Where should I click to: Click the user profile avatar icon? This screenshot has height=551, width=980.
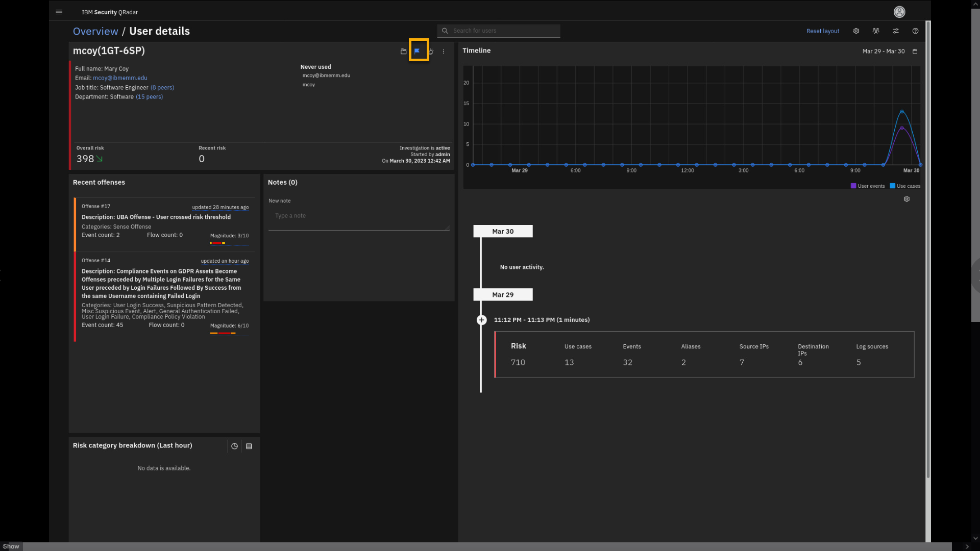point(899,12)
